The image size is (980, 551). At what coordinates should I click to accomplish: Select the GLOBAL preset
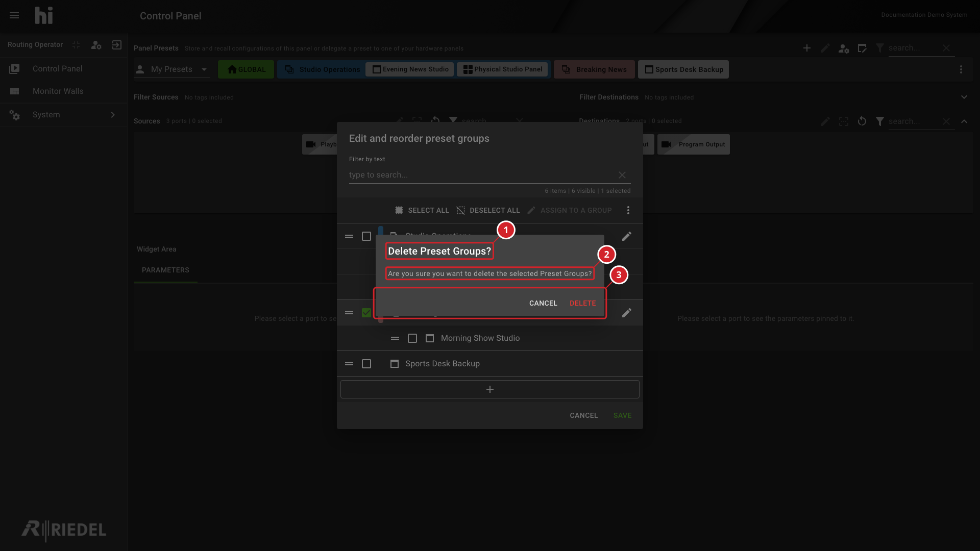click(x=246, y=69)
